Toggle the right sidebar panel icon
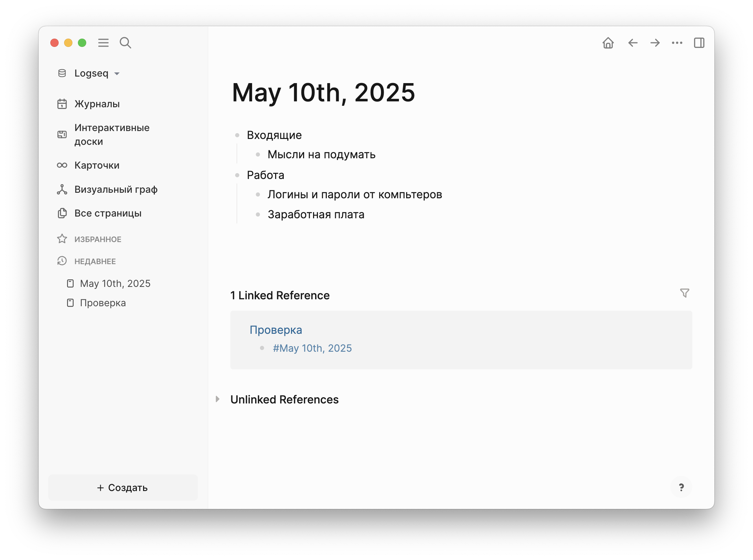The height and width of the screenshot is (560, 753). click(x=699, y=43)
